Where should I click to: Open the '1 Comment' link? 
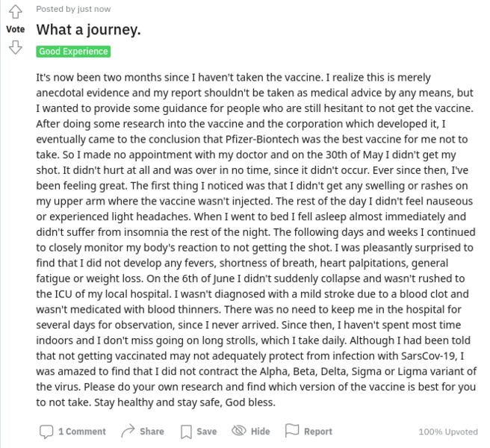click(82, 432)
